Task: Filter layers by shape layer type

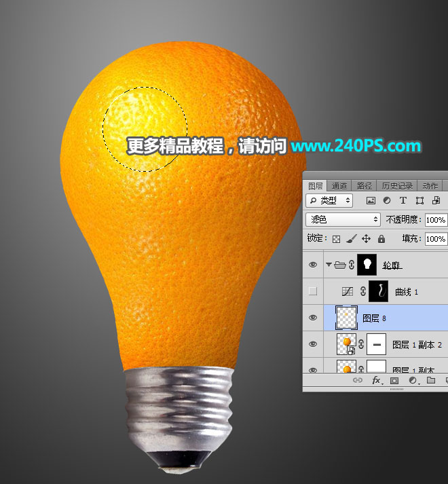Action: [419, 201]
